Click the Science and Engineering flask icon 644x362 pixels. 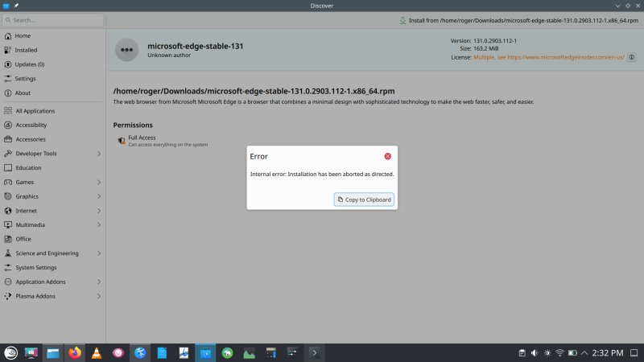point(8,253)
